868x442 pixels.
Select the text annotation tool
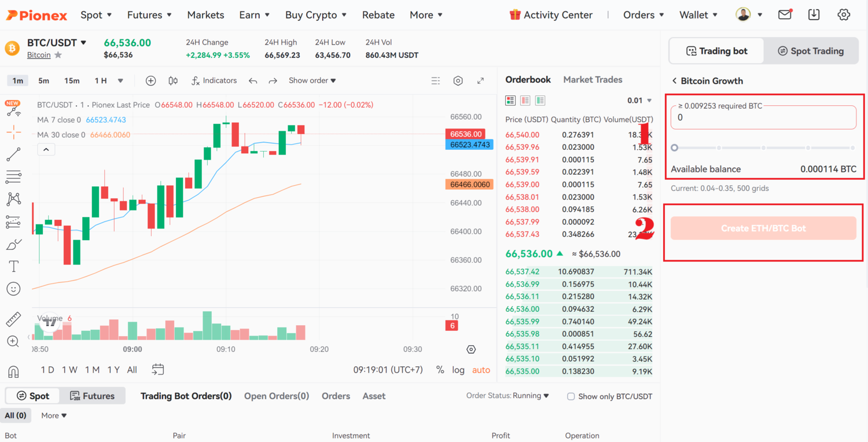[13, 266]
